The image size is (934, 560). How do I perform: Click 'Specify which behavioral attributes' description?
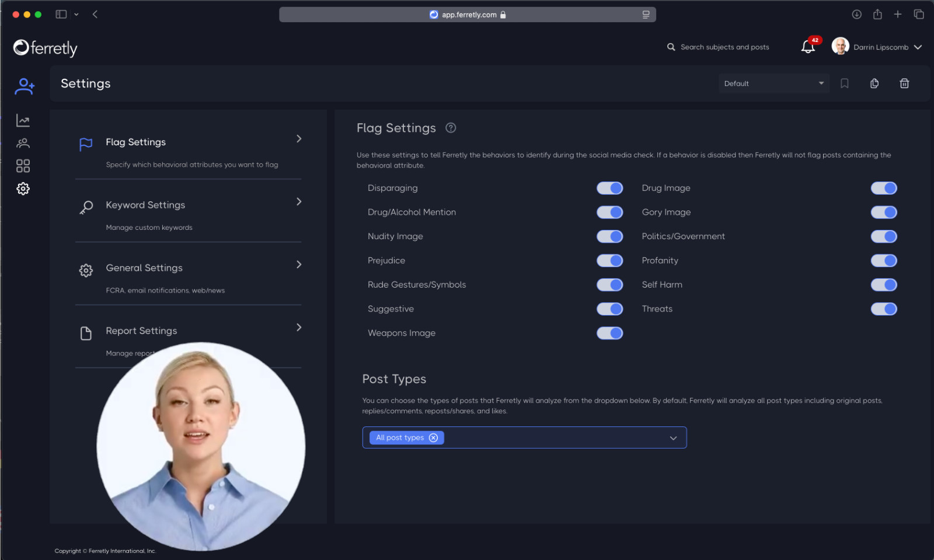click(192, 165)
